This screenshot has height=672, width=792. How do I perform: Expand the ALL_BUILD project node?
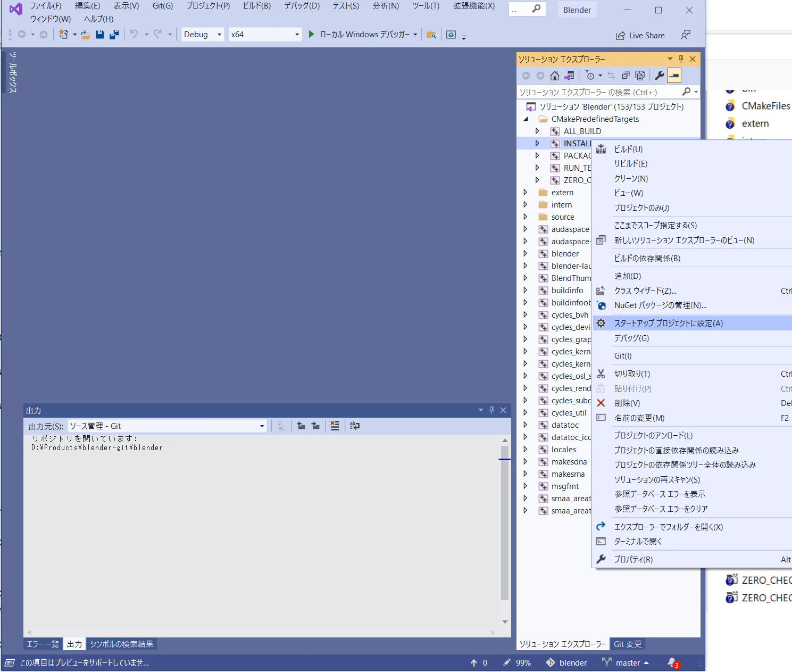[537, 131]
